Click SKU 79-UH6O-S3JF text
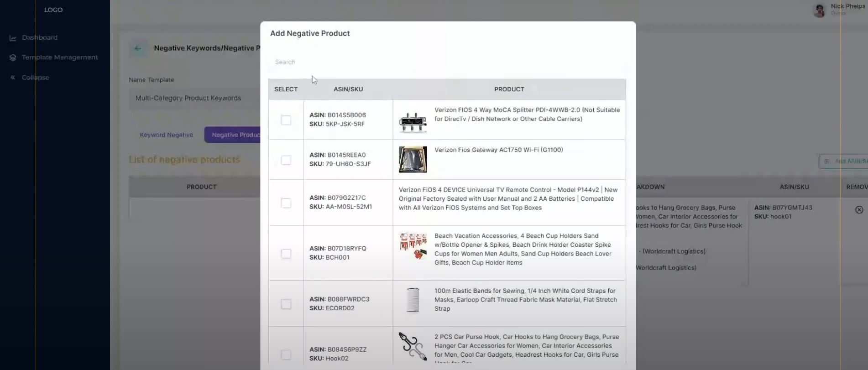868x370 pixels. coord(340,164)
